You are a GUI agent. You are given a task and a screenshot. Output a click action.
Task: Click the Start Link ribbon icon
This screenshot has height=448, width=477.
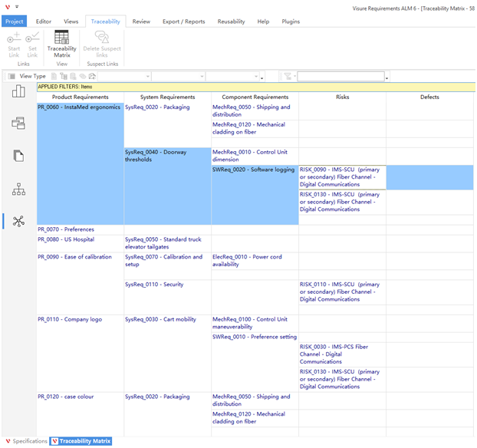point(13,44)
